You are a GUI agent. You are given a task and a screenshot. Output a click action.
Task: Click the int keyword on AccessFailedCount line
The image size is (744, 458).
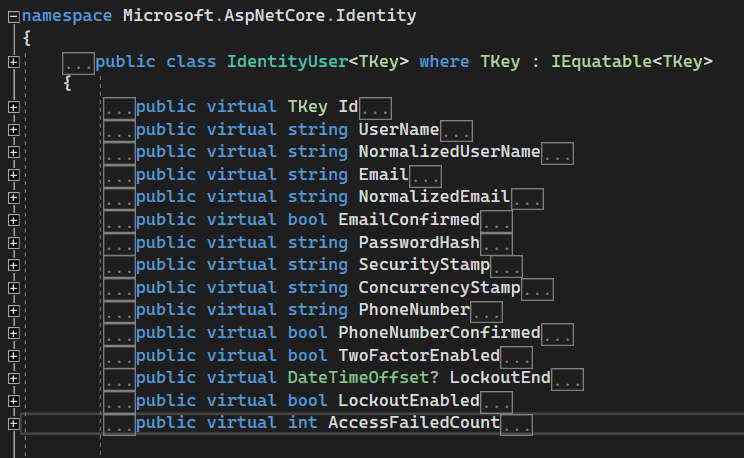303,422
